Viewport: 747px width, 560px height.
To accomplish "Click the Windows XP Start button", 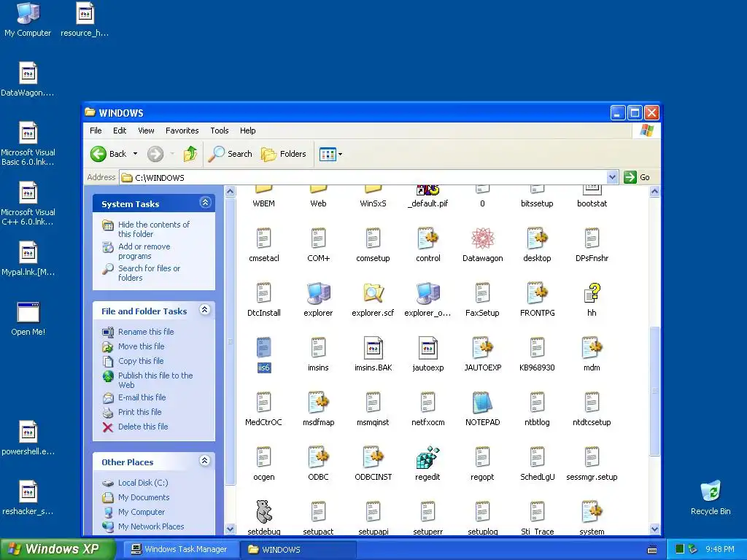I will point(57,549).
